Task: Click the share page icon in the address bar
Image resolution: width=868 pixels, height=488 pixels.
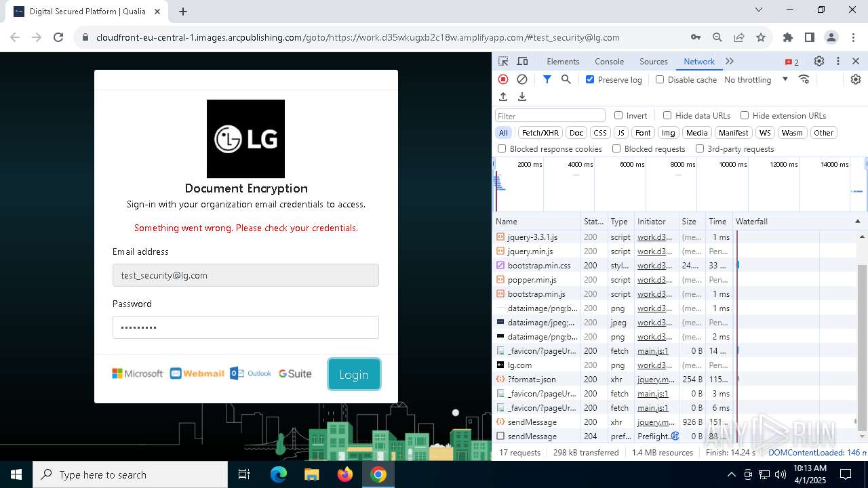Action: tap(739, 37)
